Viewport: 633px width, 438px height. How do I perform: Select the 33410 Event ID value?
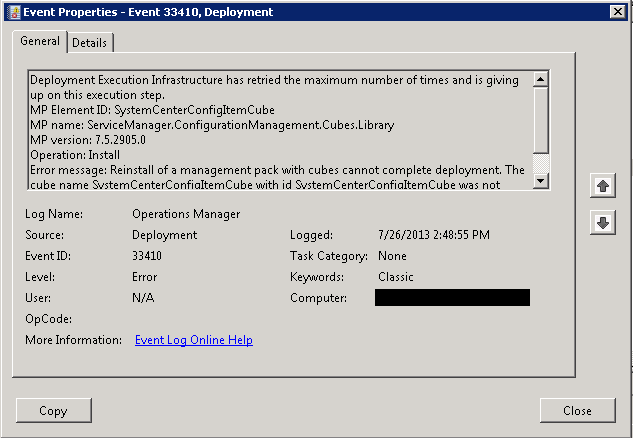[x=147, y=256]
